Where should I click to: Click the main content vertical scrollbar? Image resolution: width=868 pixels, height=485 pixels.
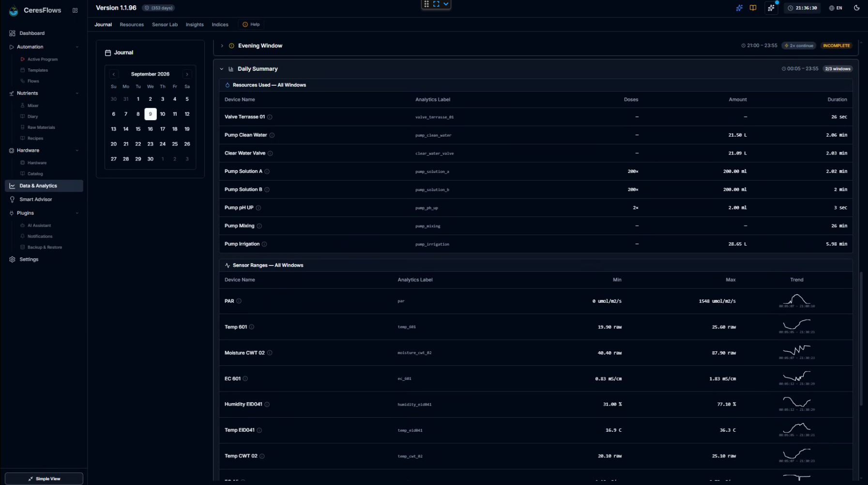[861, 339]
